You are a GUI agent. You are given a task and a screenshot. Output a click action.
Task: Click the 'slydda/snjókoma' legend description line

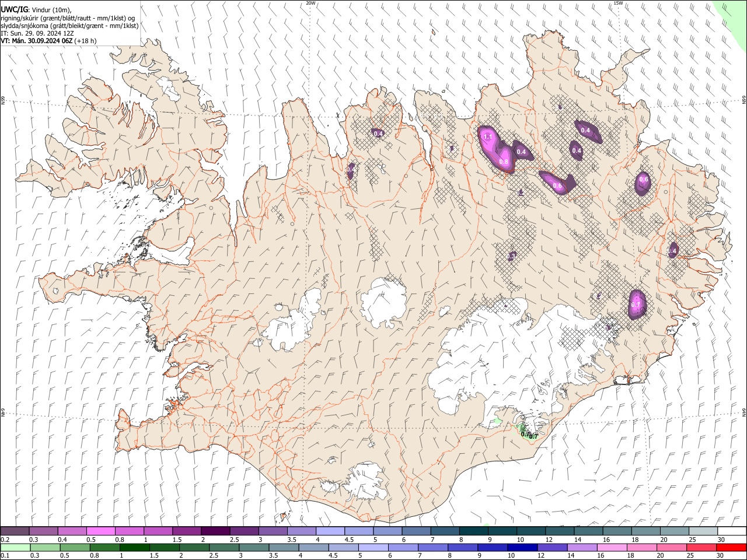(x=69, y=26)
